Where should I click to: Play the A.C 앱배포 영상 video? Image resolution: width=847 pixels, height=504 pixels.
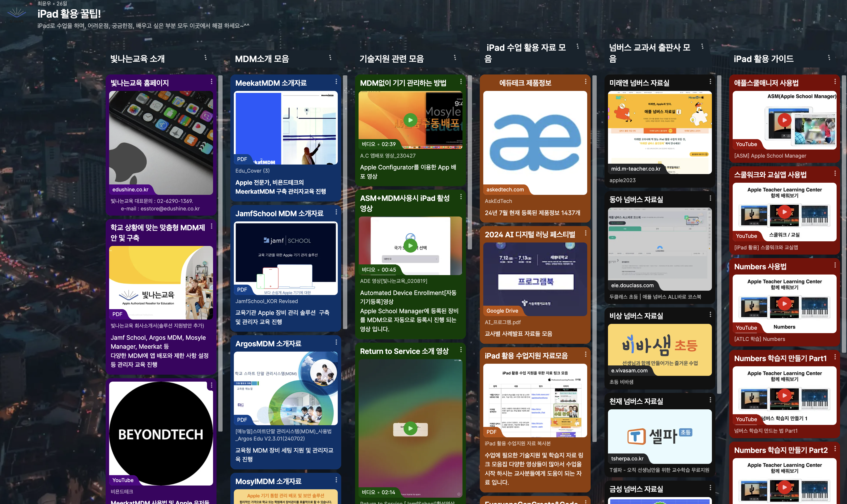pos(410,120)
